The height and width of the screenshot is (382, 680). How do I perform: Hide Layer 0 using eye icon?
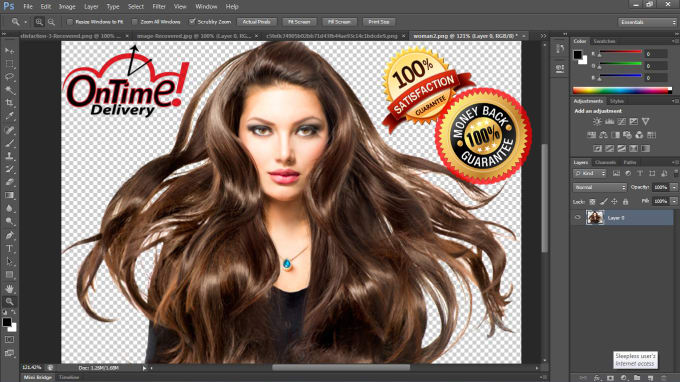click(578, 218)
